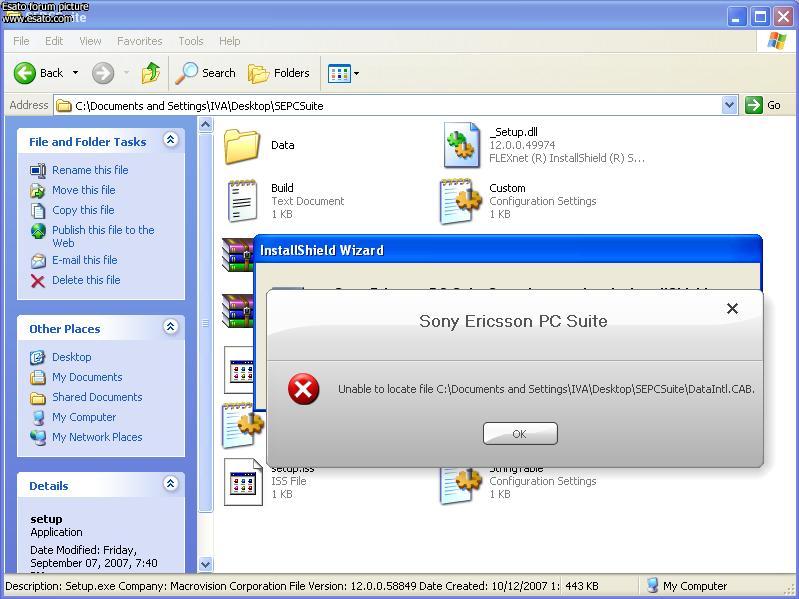Select the setup.iss file icon
The image size is (799, 599).
[x=243, y=482]
